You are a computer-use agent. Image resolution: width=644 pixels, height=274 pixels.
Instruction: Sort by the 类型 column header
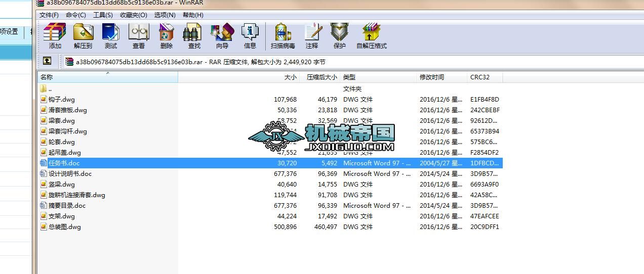pos(378,77)
